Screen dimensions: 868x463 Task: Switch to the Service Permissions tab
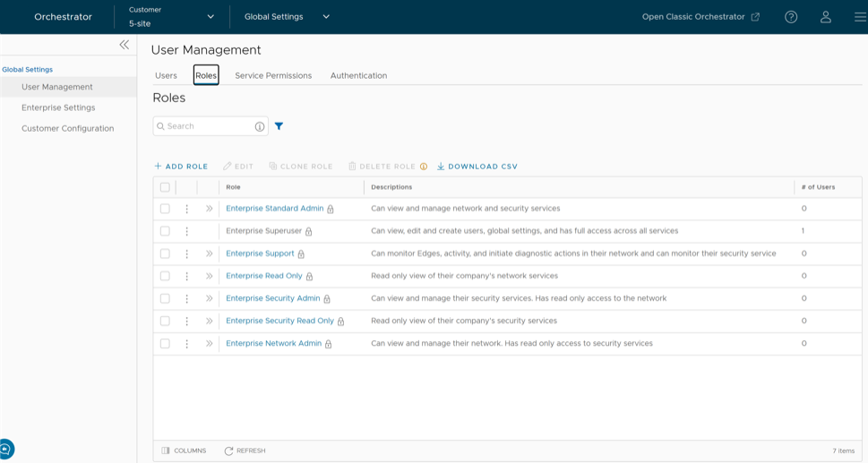click(273, 75)
